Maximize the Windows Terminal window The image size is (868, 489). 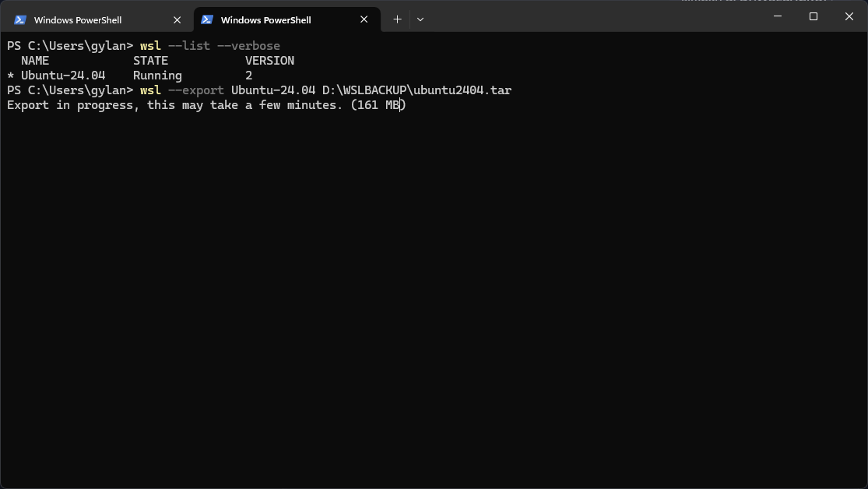click(x=814, y=16)
